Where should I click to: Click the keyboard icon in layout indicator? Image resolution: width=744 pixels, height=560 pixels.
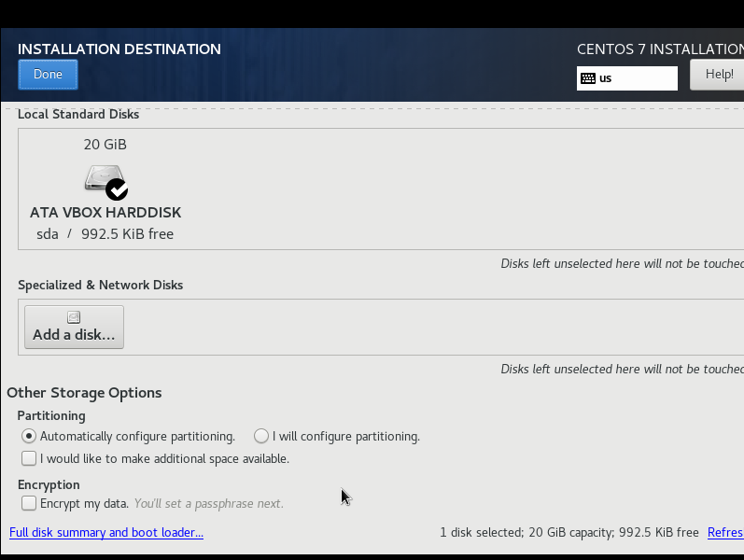pos(588,78)
